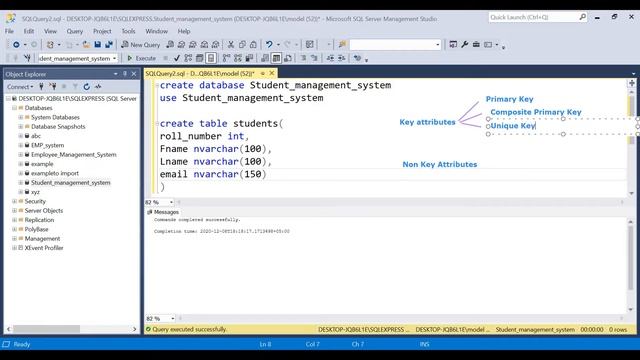This screenshot has width=640, height=360.
Task: Click the Increase Indent icon
Action: [342, 58]
